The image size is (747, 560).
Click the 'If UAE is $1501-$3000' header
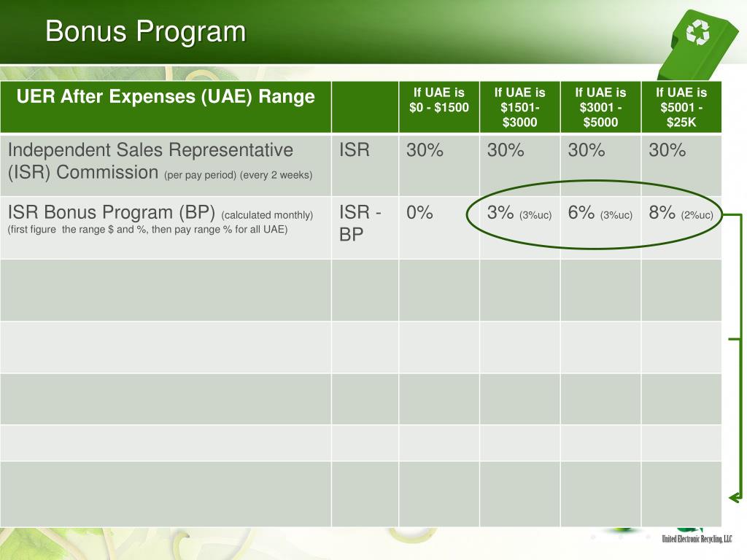(x=519, y=107)
